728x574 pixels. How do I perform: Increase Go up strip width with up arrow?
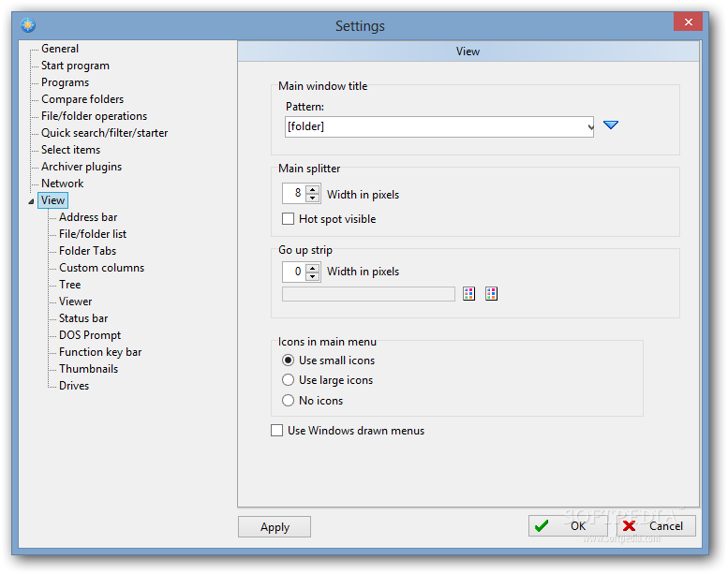313,267
